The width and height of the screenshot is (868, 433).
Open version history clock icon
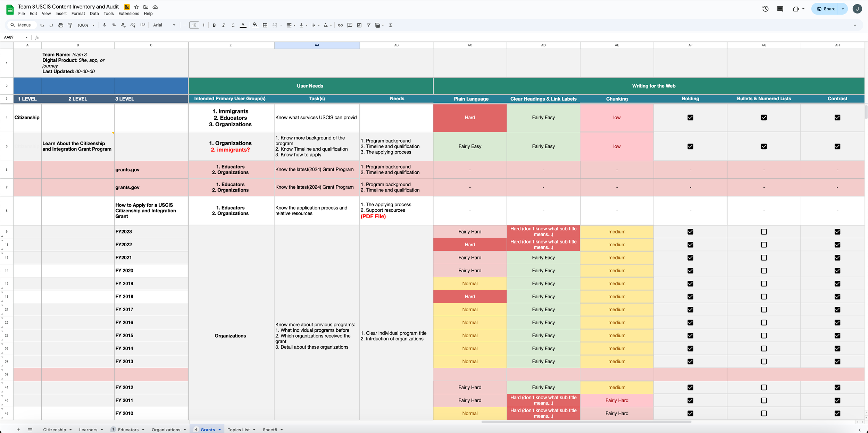tap(765, 9)
